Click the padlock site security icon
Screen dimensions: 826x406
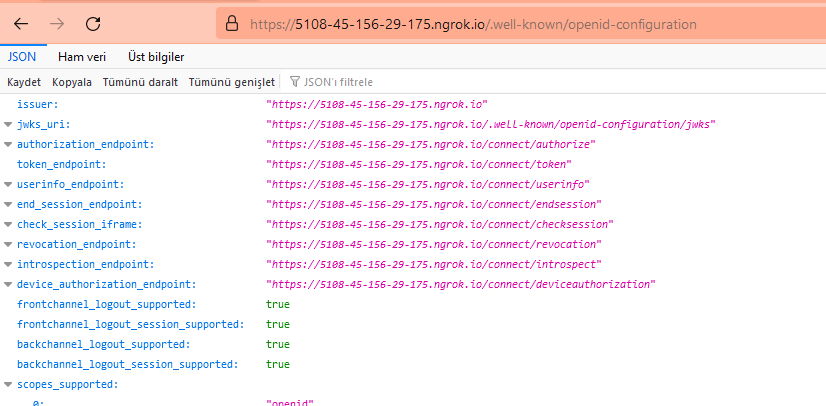pos(230,23)
